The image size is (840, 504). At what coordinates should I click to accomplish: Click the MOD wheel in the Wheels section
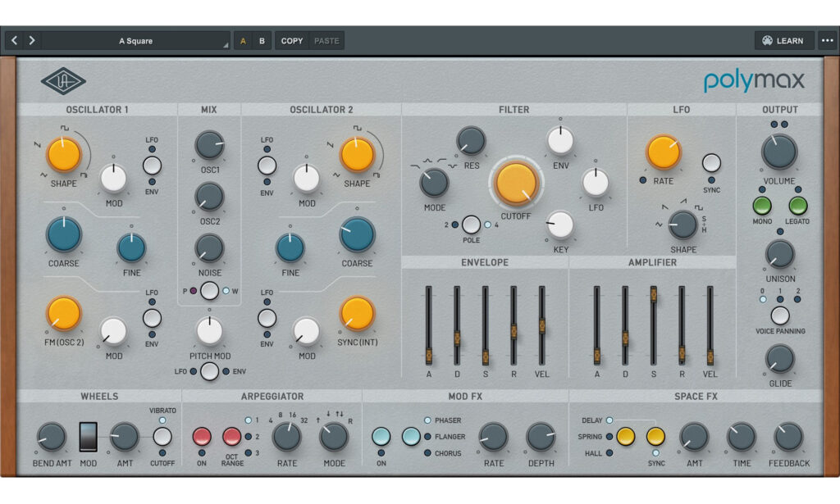click(87, 437)
